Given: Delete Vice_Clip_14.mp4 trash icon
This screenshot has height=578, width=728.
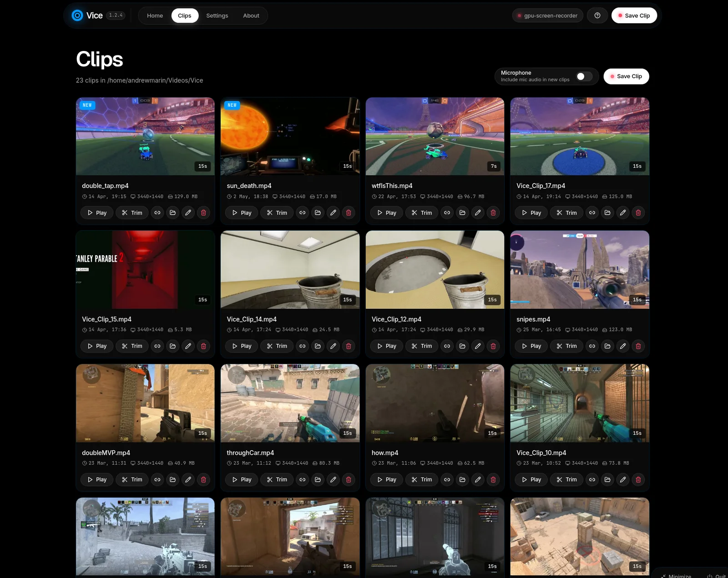Looking at the screenshot, I should pos(349,346).
